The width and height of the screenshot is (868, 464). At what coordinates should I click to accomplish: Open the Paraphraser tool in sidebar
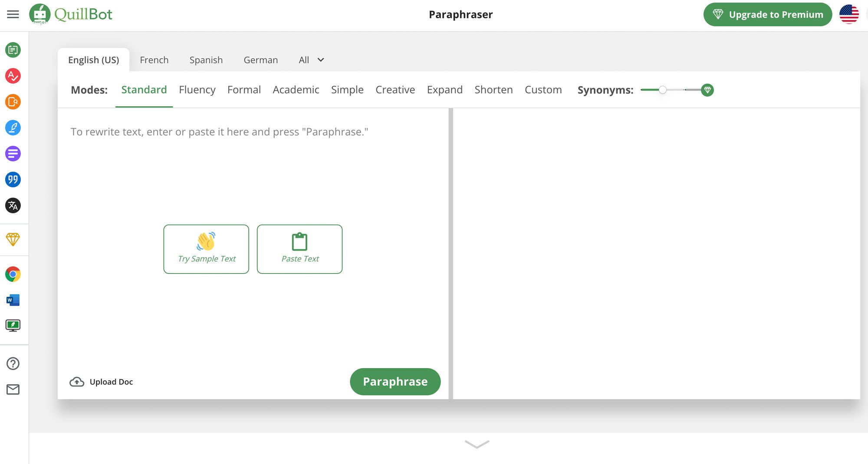tap(13, 50)
